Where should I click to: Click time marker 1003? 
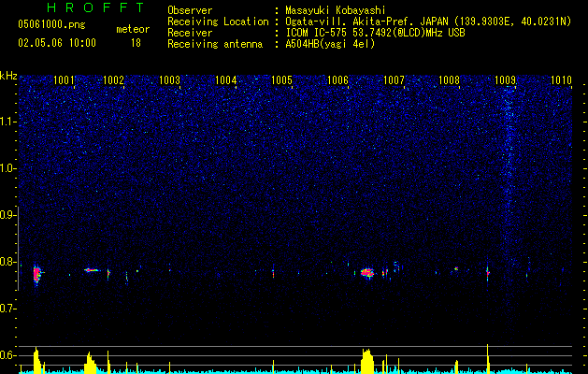[x=169, y=79]
